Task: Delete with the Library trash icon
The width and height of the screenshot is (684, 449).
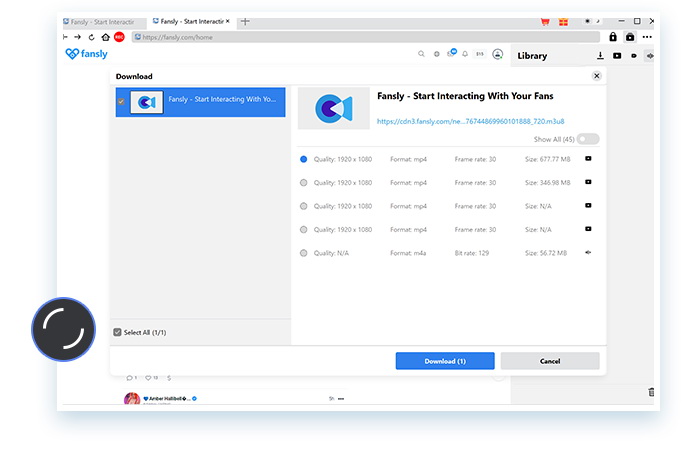Action: coord(650,392)
